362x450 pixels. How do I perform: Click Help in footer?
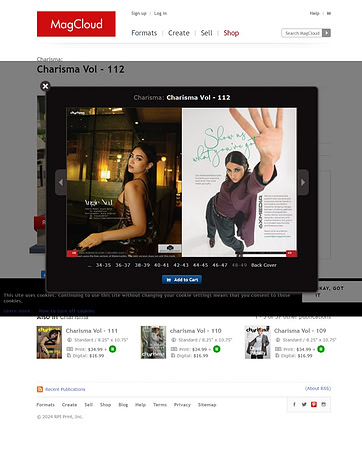click(140, 405)
